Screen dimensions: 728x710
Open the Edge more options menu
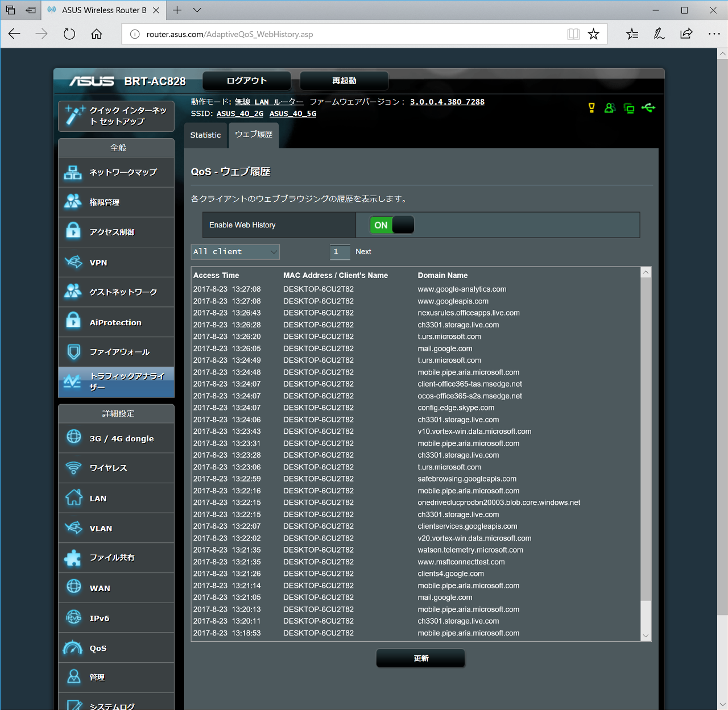(714, 34)
